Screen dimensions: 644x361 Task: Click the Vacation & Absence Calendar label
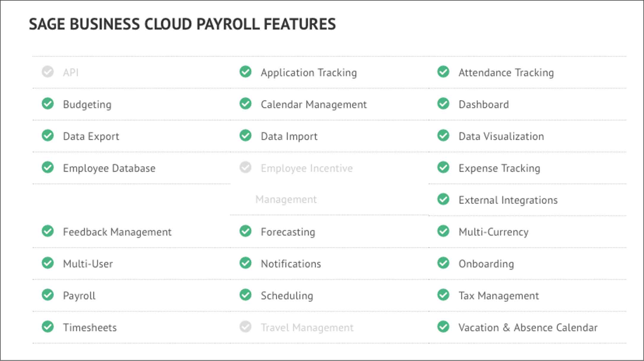pos(528,327)
